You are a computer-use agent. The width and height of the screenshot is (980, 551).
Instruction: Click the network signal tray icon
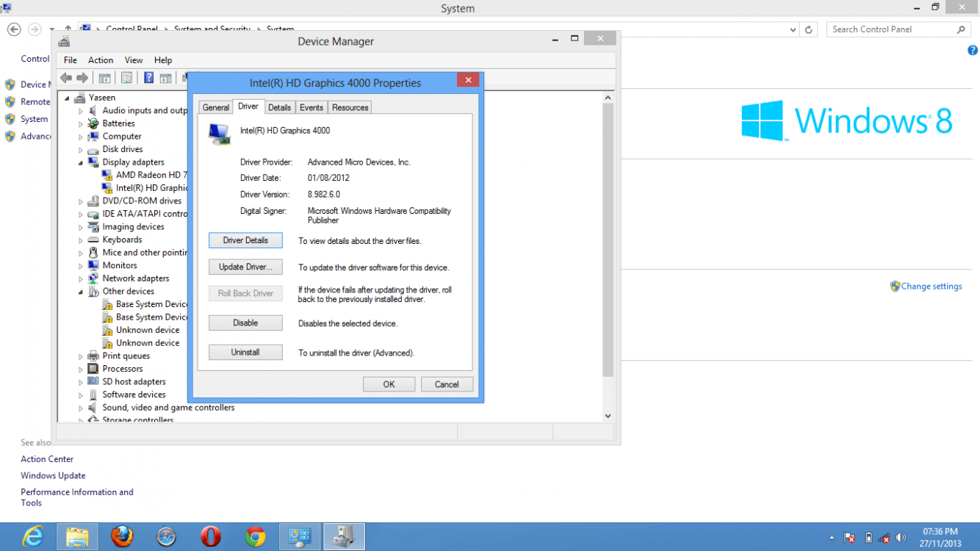click(x=884, y=538)
